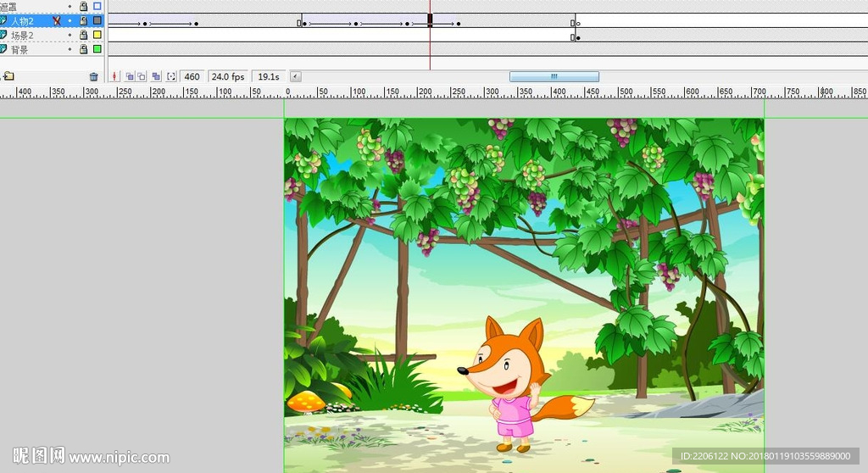Toggle visibility dot of 遮罩 layer

pos(70,6)
